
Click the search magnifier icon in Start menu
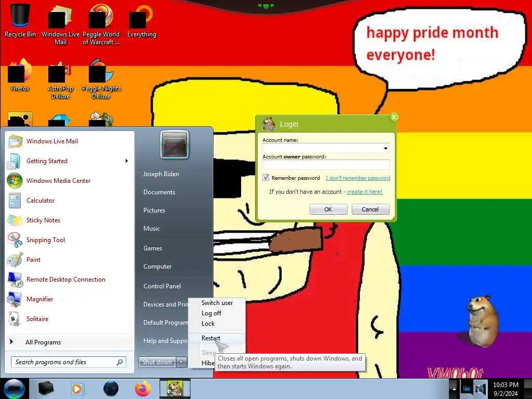tap(120, 362)
